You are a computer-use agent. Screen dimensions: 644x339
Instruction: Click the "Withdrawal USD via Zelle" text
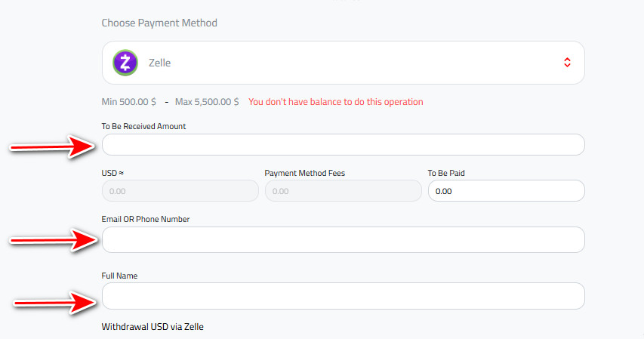click(153, 327)
